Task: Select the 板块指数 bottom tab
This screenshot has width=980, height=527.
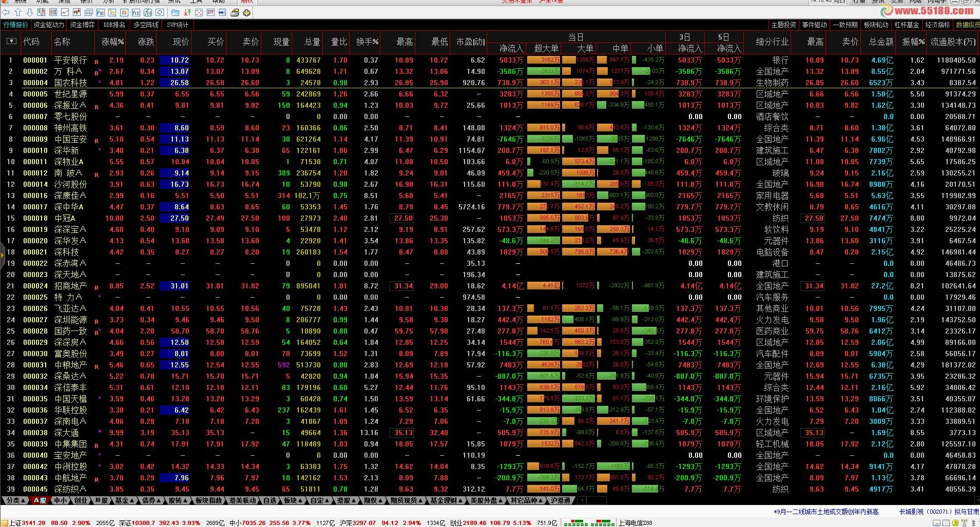Action: [209, 500]
